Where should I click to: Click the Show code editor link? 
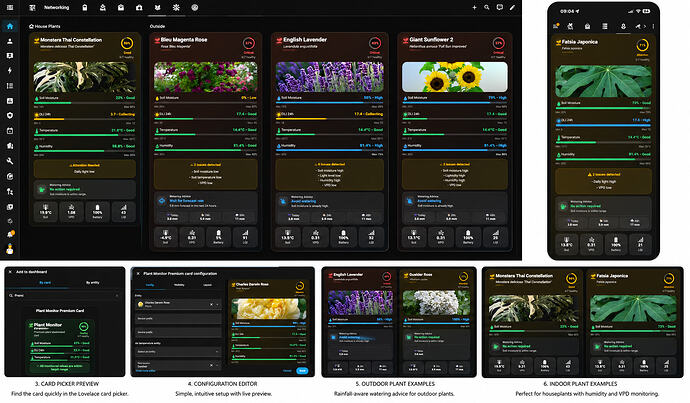click(145, 371)
